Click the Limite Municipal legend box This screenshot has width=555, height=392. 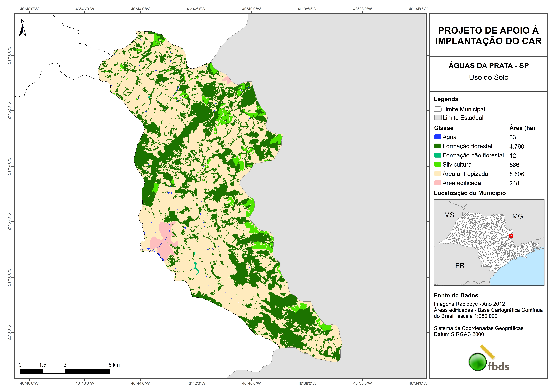(438, 109)
